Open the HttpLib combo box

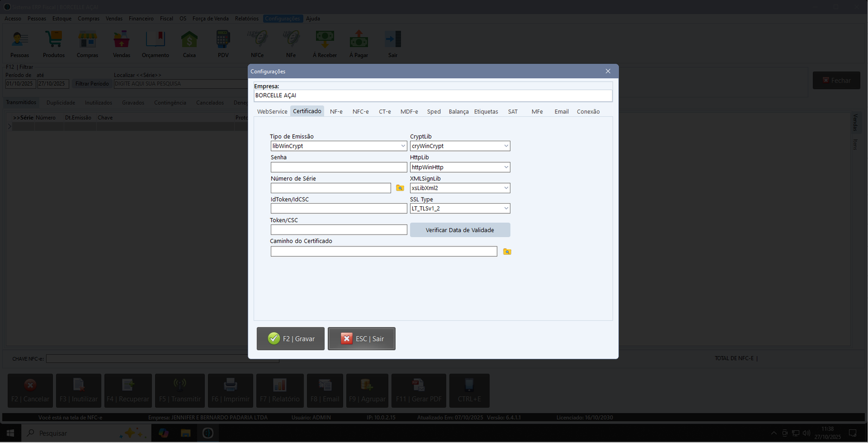click(506, 167)
